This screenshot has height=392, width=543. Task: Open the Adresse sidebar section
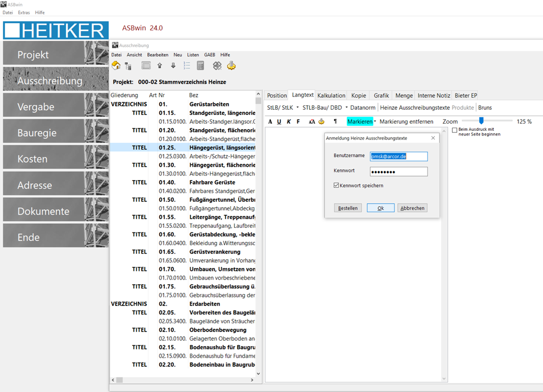click(x=56, y=184)
